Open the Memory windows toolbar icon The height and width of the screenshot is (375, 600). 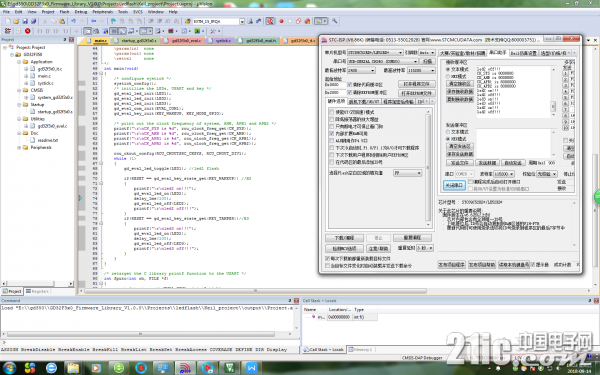pos(145,31)
